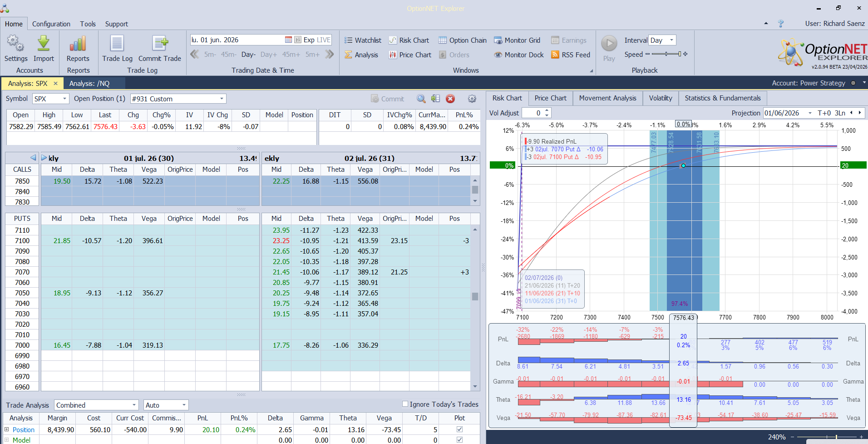Click the account status circle indicator
868x444 pixels.
coord(853,83)
